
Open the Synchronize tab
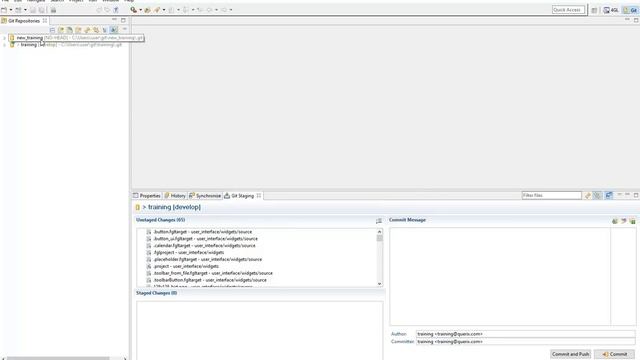[205, 196]
